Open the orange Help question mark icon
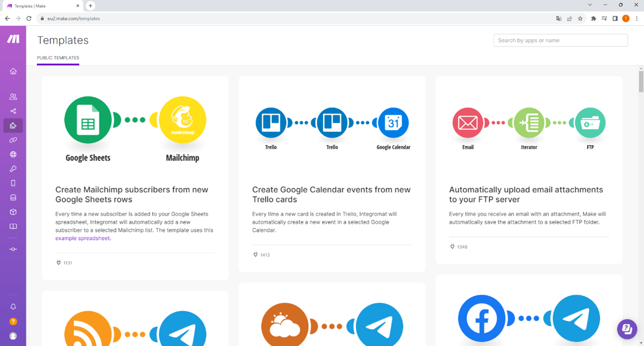The width and height of the screenshot is (644, 346). coord(13,322)
